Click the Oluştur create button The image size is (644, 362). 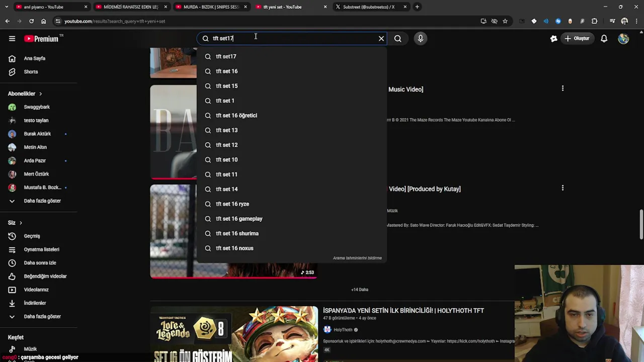tap(577, 38)
